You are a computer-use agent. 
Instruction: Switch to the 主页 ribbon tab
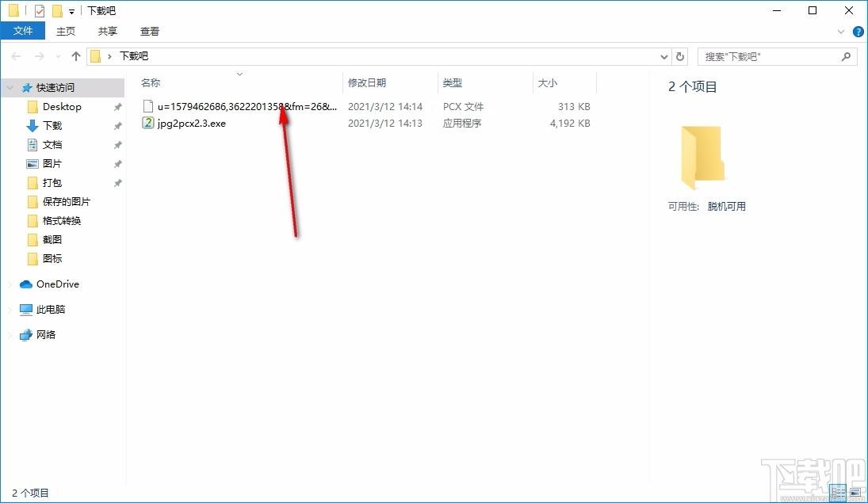click(66, 31)
